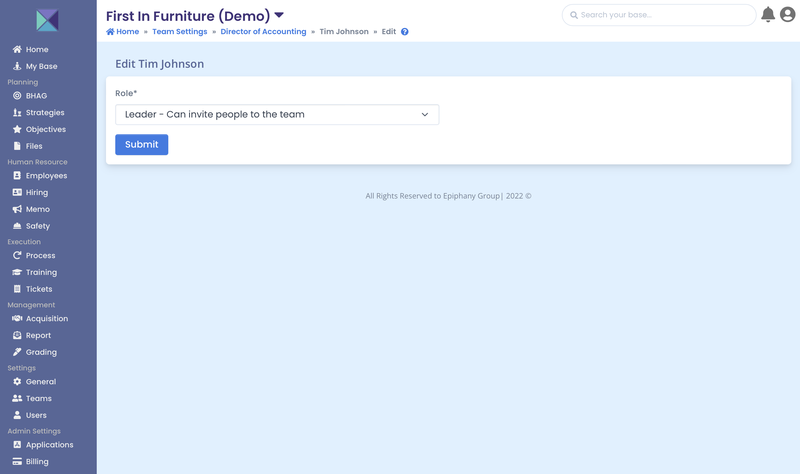The width and height of the screenshot is (800, 474).
Task: Click Home breadcrumb link
Action: [122, 32]
